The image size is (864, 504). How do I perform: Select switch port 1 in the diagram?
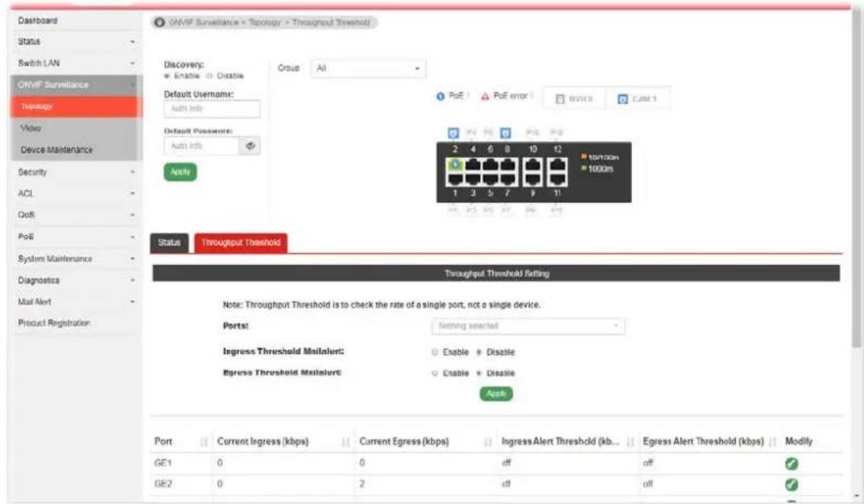[455, 179]
